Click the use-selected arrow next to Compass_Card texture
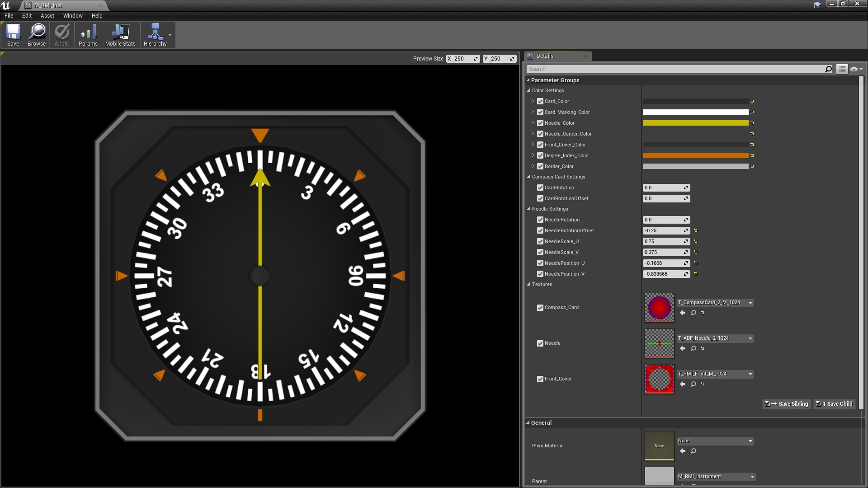 (683, 312)
